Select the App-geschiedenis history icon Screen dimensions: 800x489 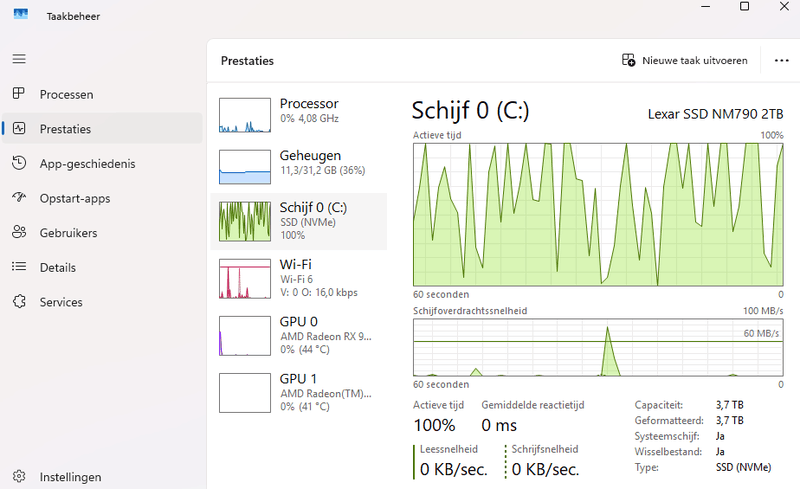click(x=19, y=164)
